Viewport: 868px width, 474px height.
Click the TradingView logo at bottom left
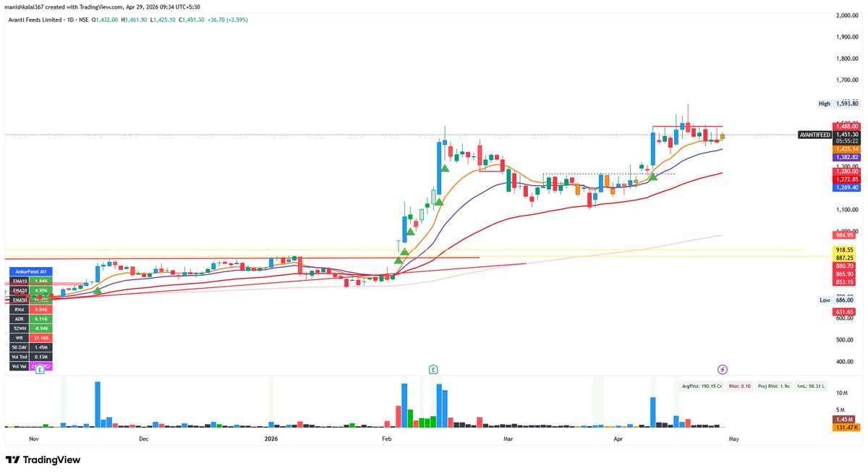[x=43, y=460]
